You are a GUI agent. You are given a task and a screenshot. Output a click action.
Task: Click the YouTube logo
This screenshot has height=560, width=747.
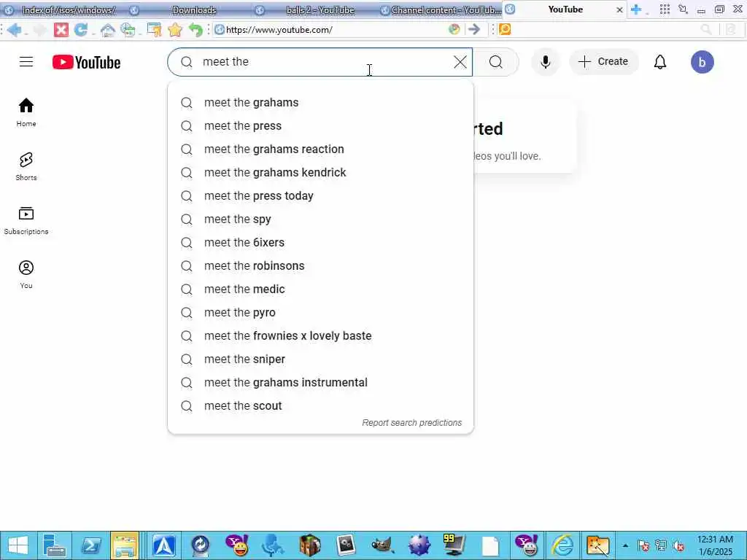coord(86,63)
